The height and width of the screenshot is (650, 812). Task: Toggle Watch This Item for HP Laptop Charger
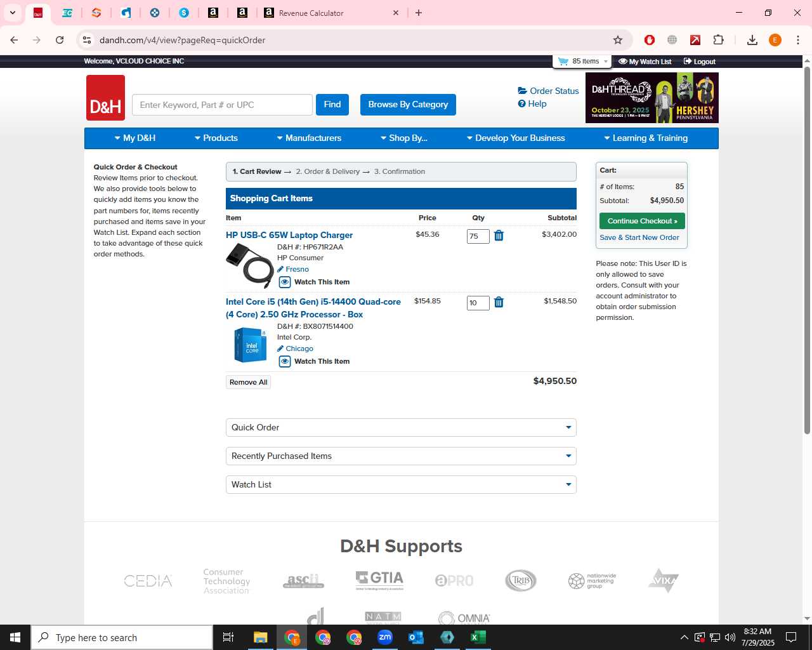coord(315,282)
